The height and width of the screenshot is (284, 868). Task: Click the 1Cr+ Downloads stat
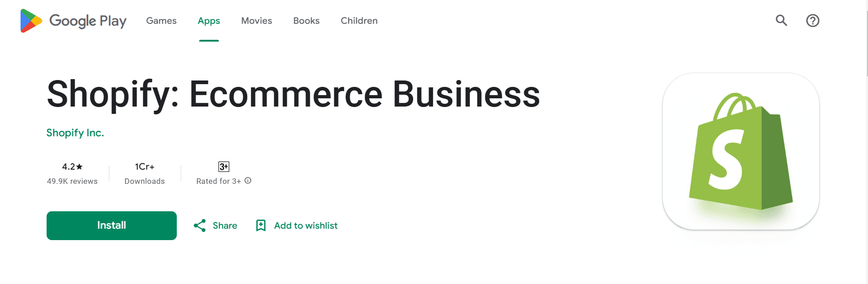coord(144,174)
